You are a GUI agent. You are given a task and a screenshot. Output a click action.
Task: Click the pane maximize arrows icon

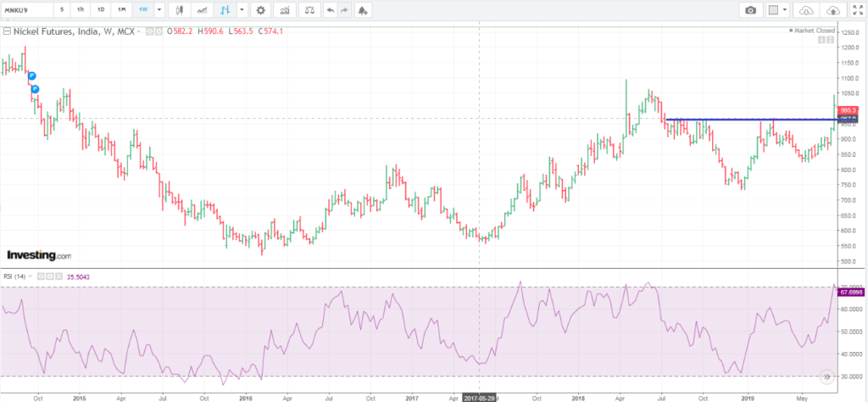(x=830, y=40)
